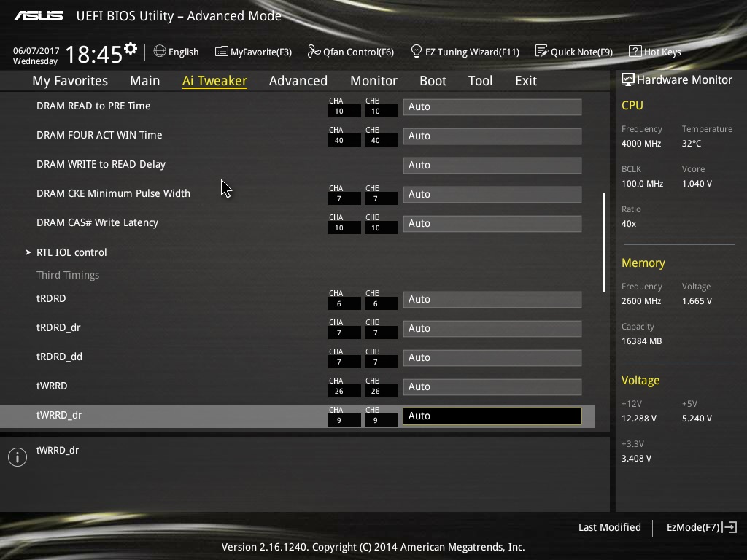This screenshot has height=560, width=747.
Task: Select the DRAM FOUR ACT WIN Time label
Action: 99,135
